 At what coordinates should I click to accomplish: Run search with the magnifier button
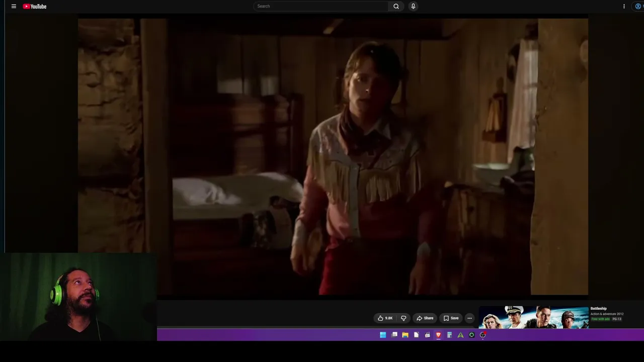tap(396, 6)
